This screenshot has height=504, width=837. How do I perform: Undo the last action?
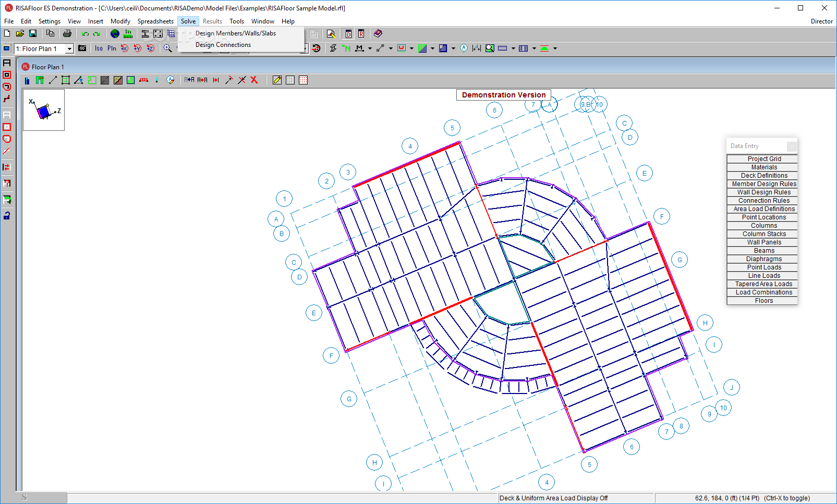click(85, 34)
